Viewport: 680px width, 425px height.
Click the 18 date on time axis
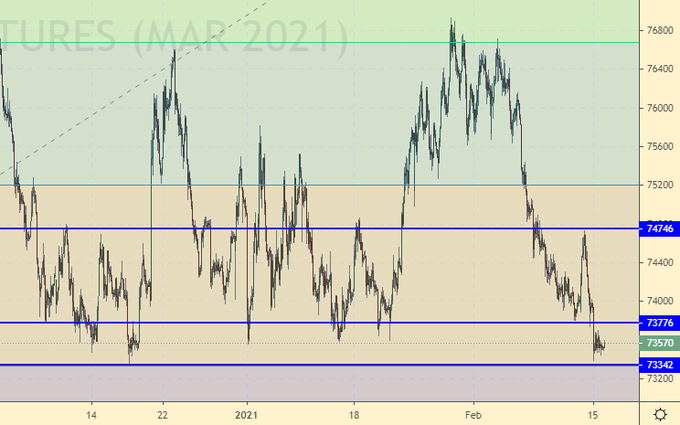pos(353,414)
